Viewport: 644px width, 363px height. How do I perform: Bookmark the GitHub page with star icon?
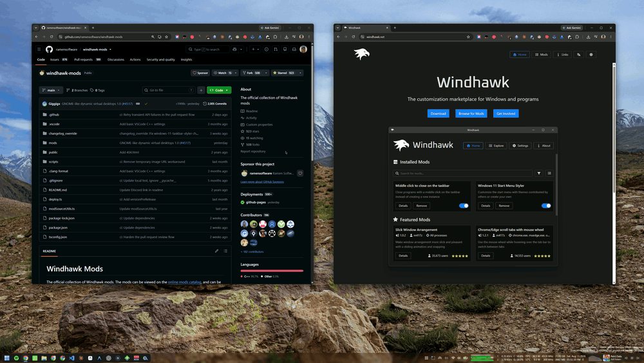[x=166, y=37]
